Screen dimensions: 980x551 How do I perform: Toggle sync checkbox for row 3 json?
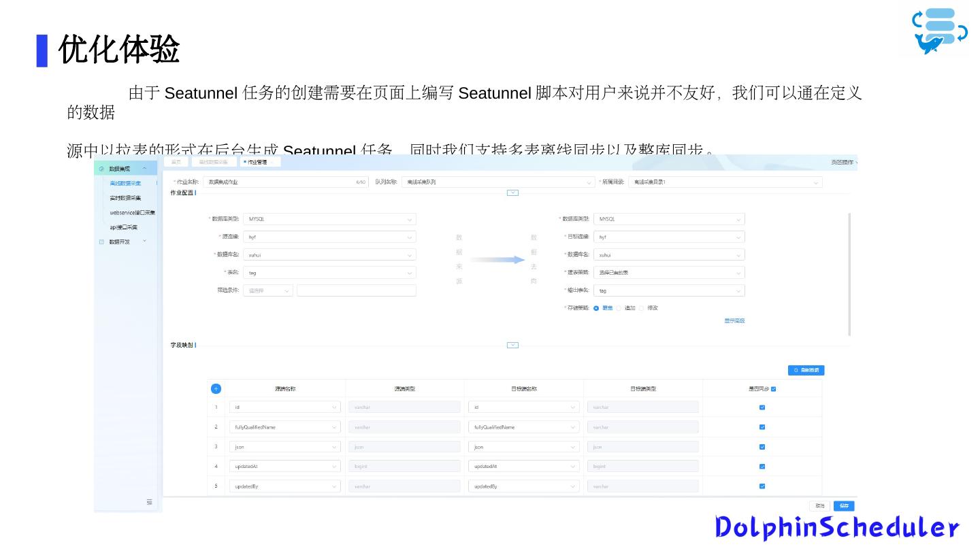(x=762, y=447)
